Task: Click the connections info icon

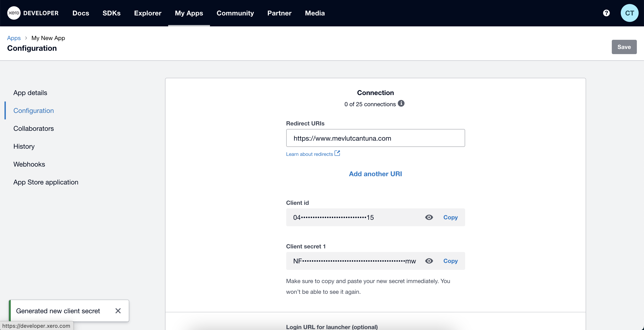Action: pos(401,103)
